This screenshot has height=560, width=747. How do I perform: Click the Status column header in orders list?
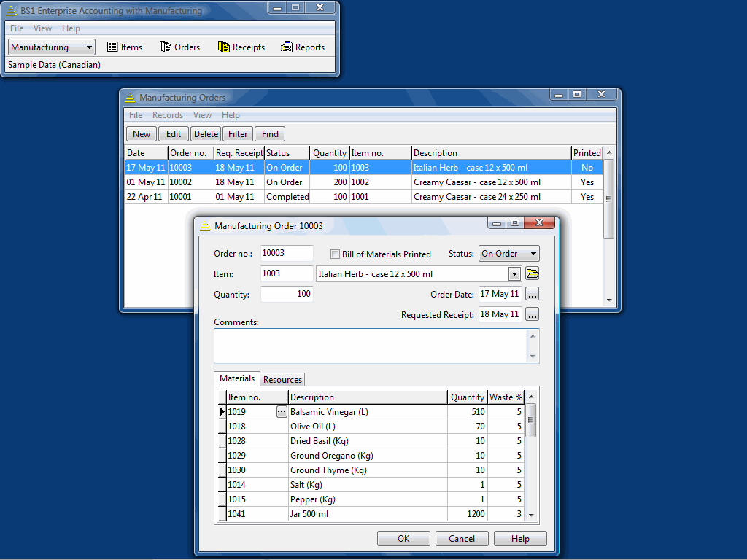(287, 153)
